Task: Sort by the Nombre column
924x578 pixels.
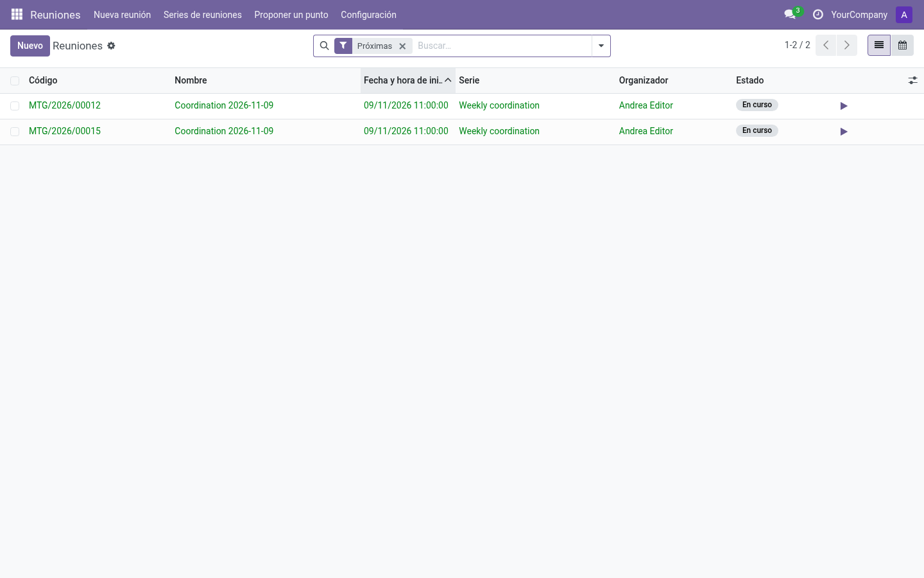Action: (x=266, y=80)
